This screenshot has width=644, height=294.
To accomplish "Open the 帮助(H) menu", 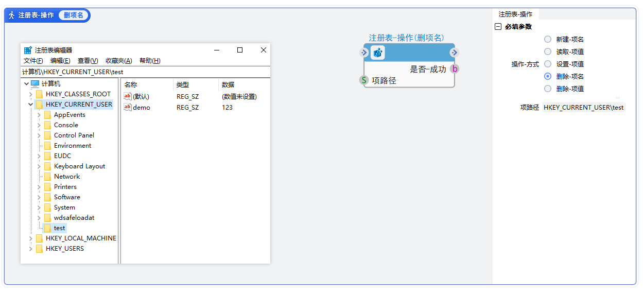I will pyautogui.click(x=150, y=61).
